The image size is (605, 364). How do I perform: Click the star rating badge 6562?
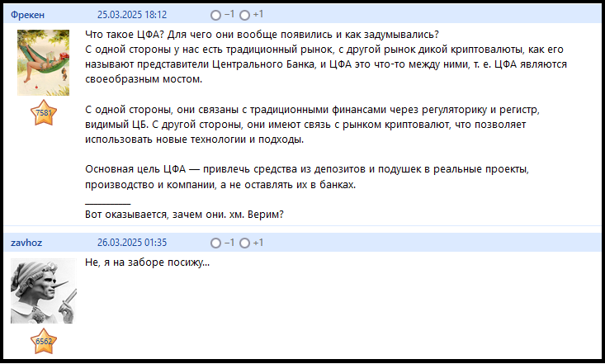click(44, 341)
